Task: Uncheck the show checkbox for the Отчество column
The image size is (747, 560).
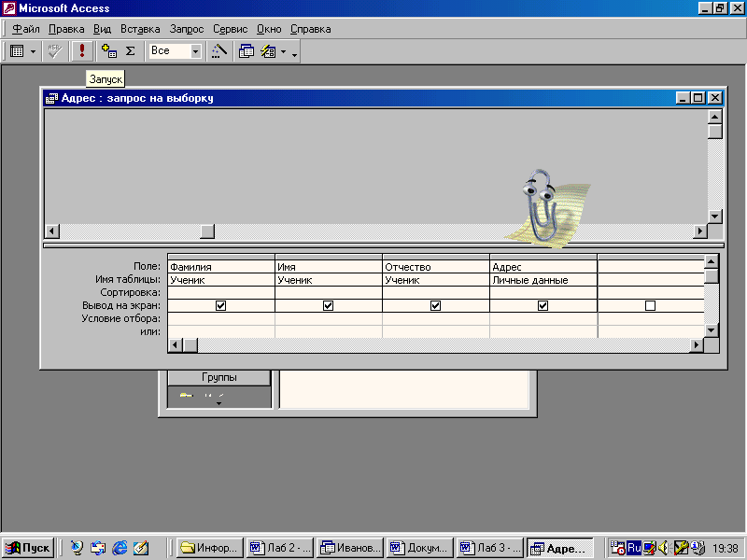Action: [x=435, y=306]
